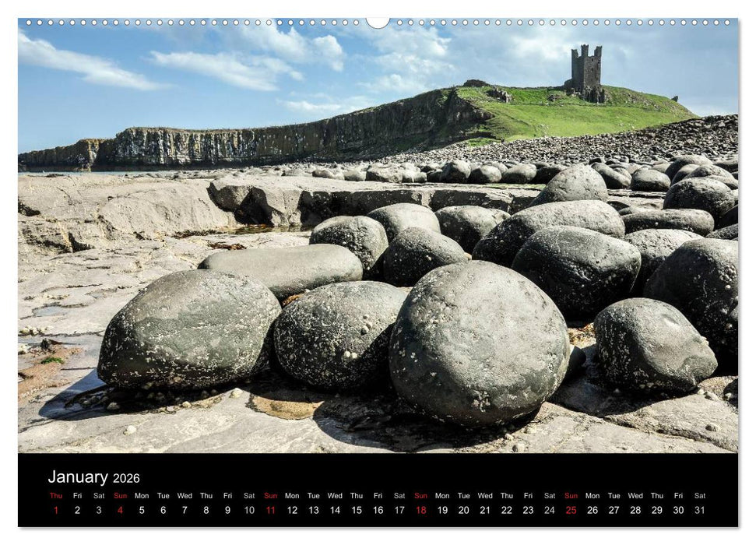Screen dimensions: 756x545
Task: Toggle the red Sun weekday label above 4
Action: (120, 495)
